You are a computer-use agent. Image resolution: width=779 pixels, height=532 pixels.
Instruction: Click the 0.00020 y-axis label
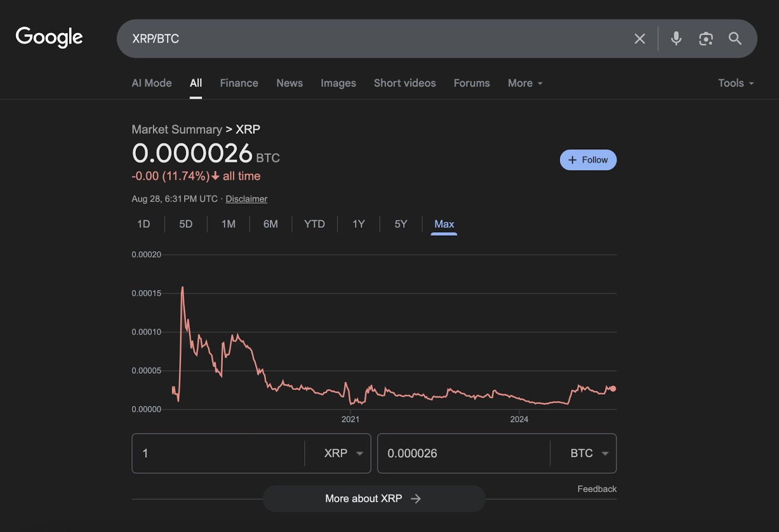(146, 255)
